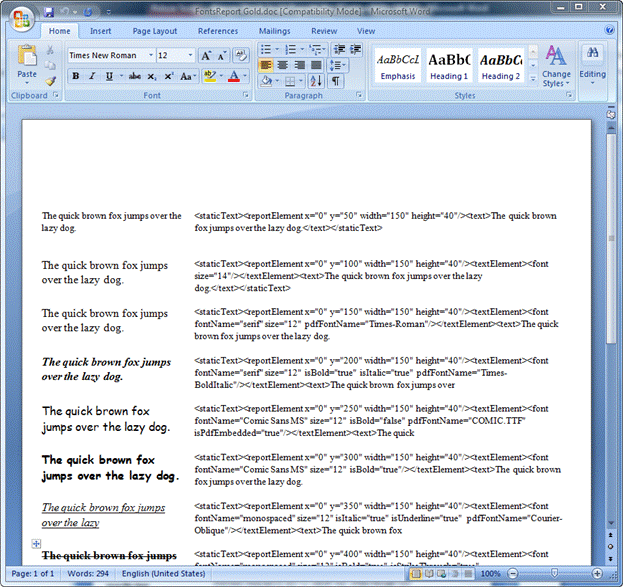Apply superscript formatting
The height and width of the screenshot is (587, 623).
click(168, 76)
